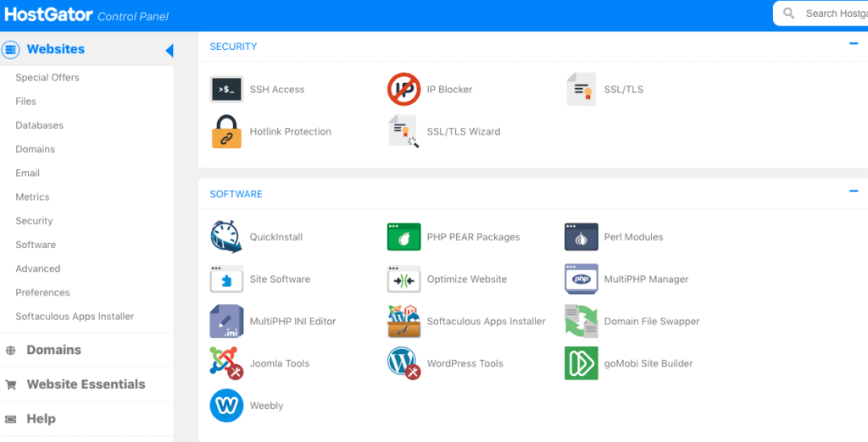This screenshot has height=442, width=868.
Task: Select Email in the sidebar
Action: [x=28, y=173]
